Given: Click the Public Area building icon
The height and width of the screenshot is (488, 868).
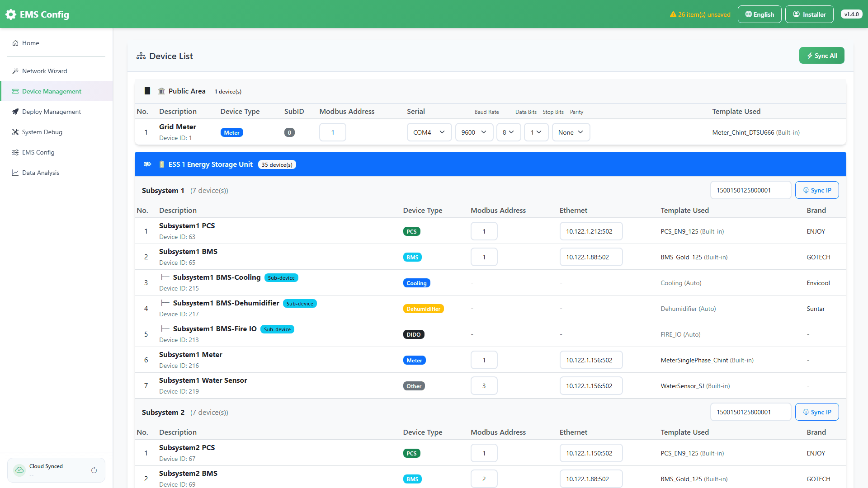Looking at the screenshot, I should pyautogui.click(x=161, y=91).
